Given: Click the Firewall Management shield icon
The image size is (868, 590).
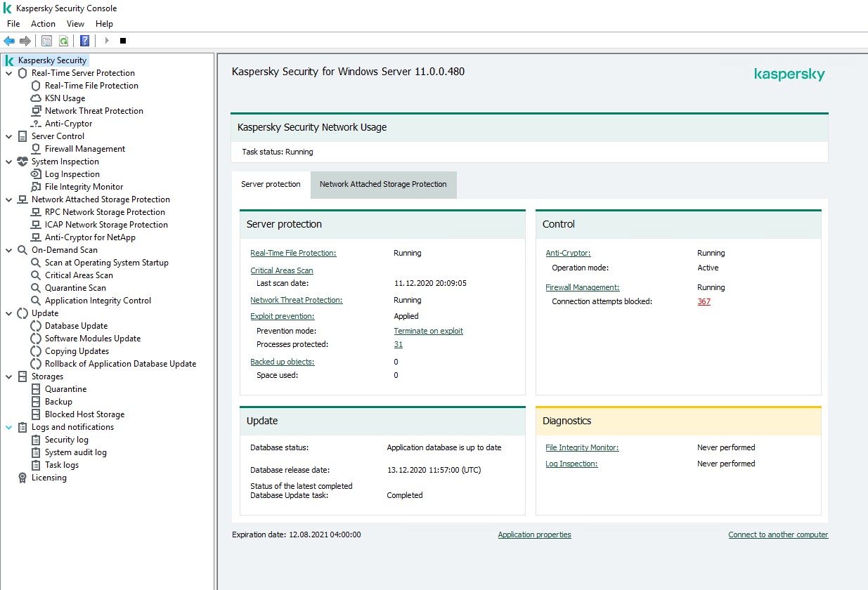Looking at the screenshot, I should click(x=36, y=149).
